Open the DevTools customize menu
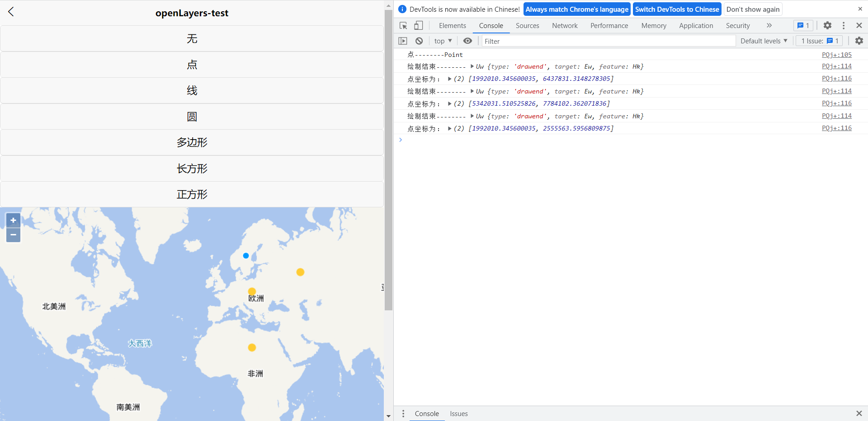This screenshot has height=421, width=868. coord(844,26)
